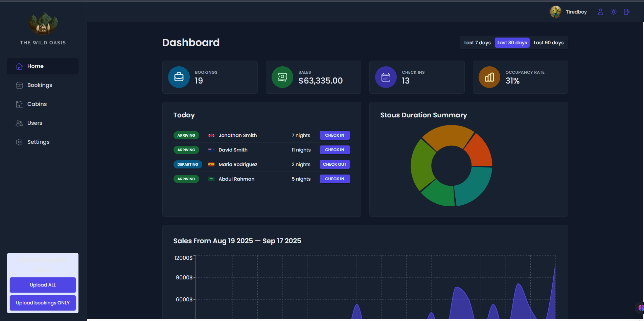Click the user account profile icon
This screenshot has height=321, width=644.
pos(600,12)
